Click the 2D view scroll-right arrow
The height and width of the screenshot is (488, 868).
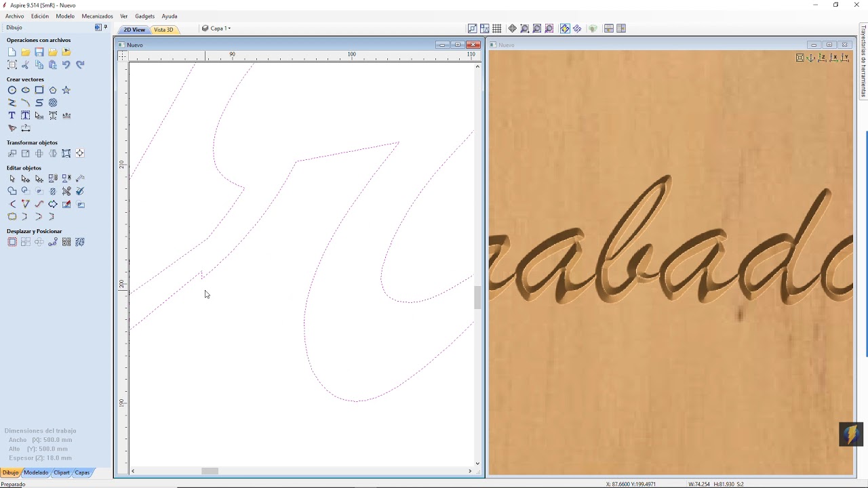[x=470, y=471]
